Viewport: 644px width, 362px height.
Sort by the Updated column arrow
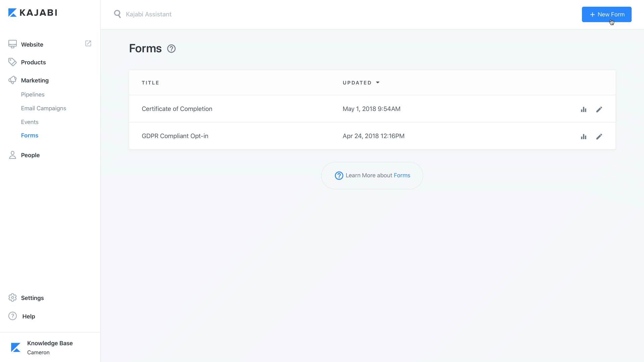pos(378,82)
